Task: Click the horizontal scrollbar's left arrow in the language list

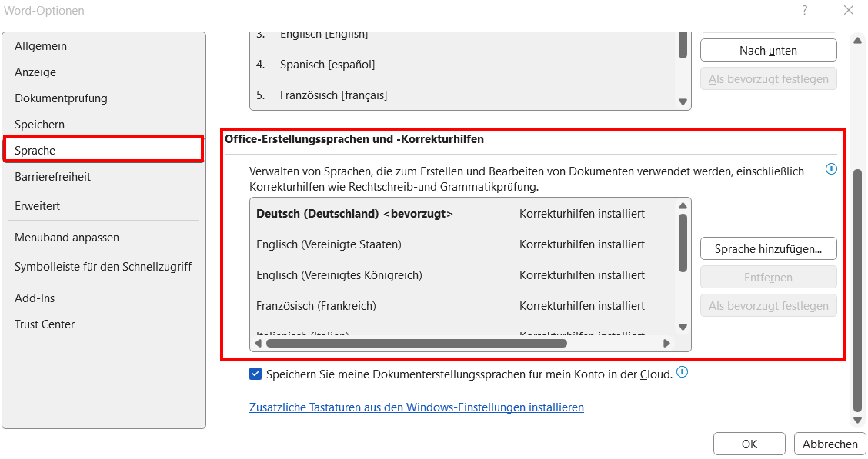Action: pos(258,343)
